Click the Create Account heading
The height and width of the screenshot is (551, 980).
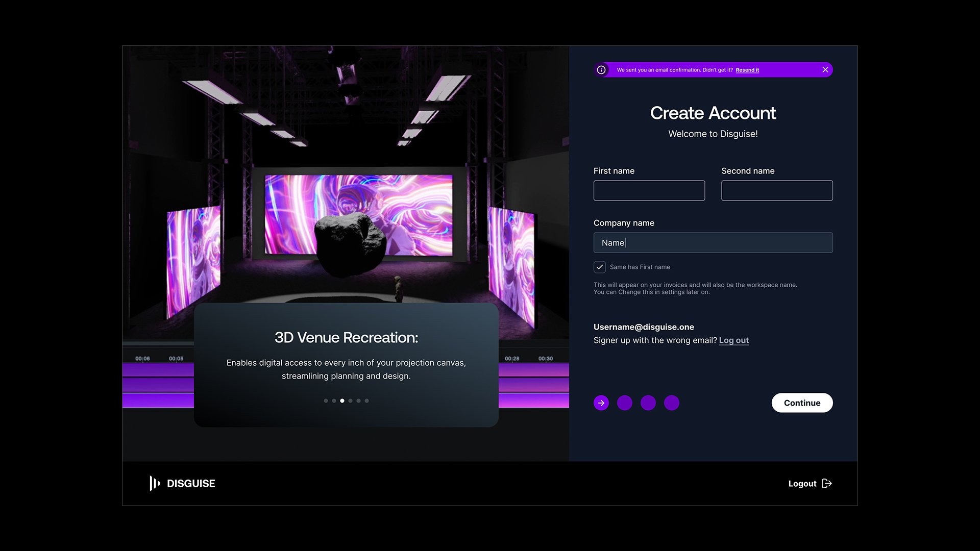(x=713, y=113)
